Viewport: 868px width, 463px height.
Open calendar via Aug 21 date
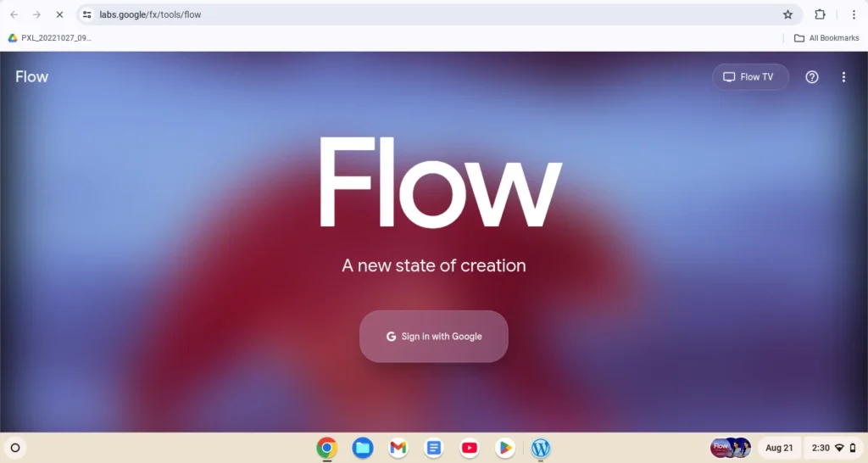[x=779, y=448]
